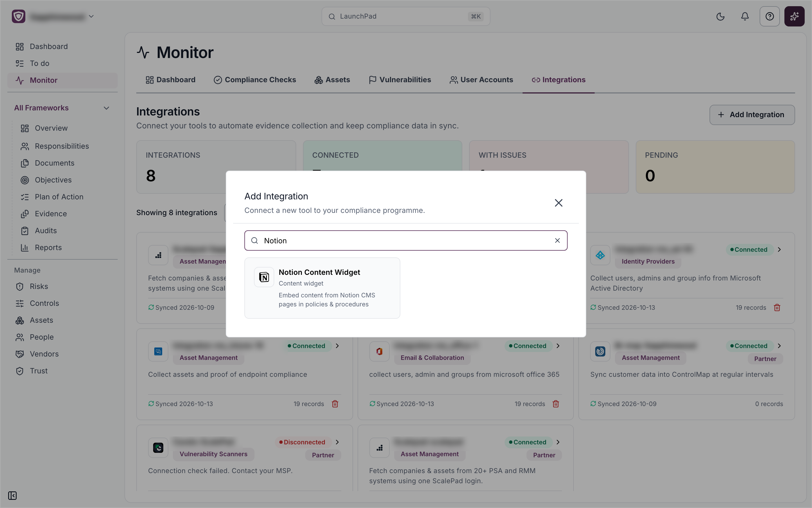Delete the Email & Collaboration integration

pyautogui.click(x=556, y=404)
